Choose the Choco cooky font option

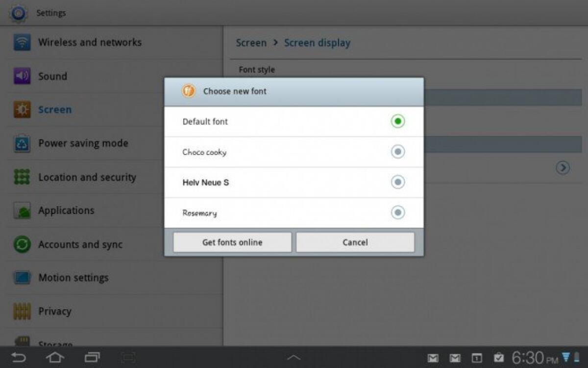pos(397,152)
